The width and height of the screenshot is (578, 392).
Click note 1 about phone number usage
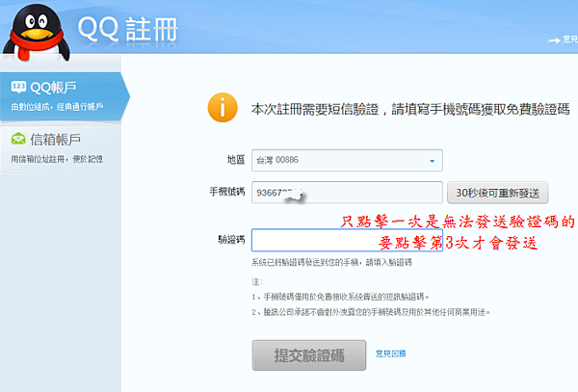(x=341, y=297)
